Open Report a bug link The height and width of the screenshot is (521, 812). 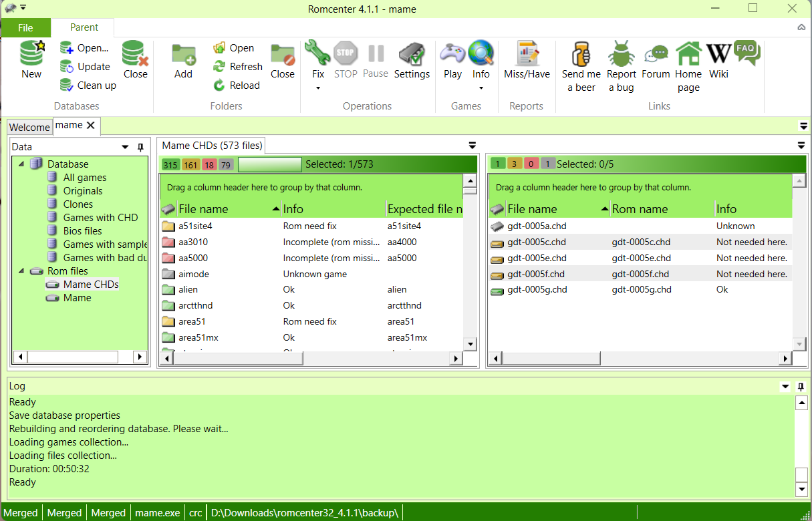point(622,67)
